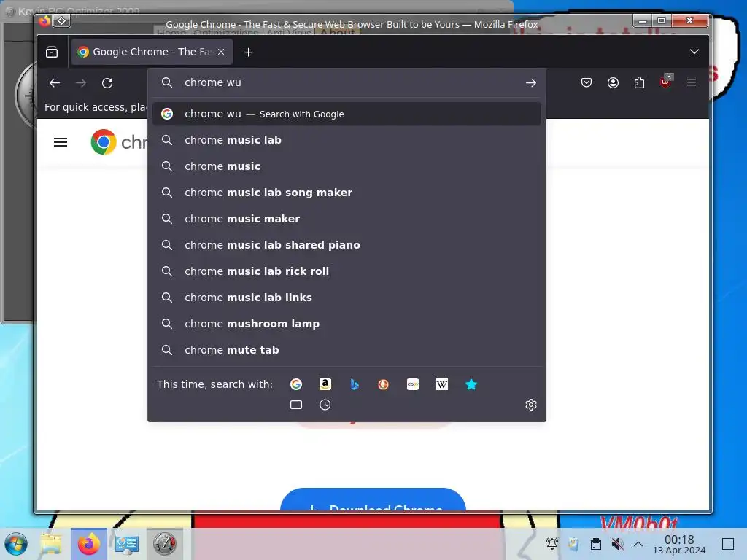Viewport: 747px width, 560px height.
Task: Open the Pocket save icon
Action: click(587, 83)
